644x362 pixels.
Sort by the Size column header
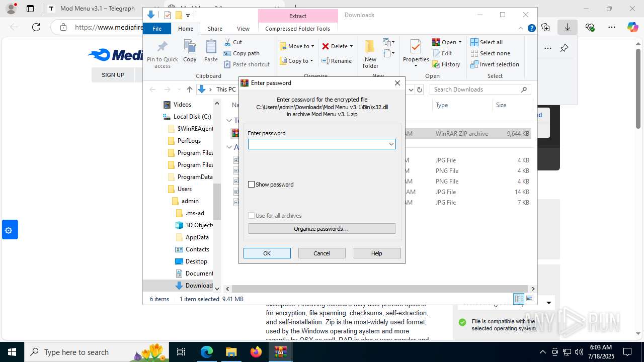point(512,105)
